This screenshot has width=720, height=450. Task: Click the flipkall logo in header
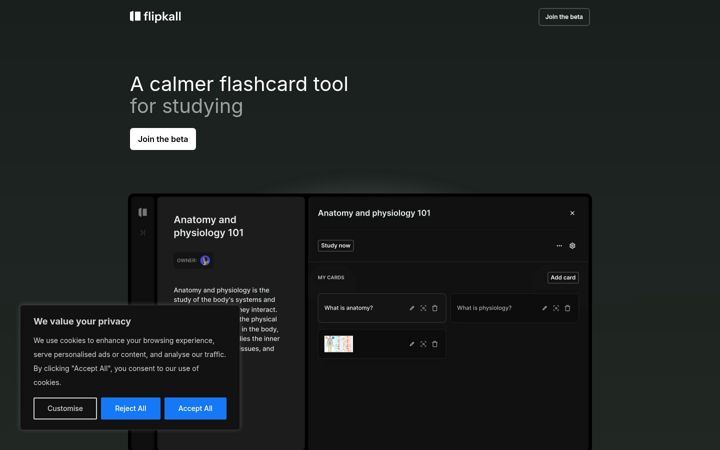pyautogui.click(x=155, y=17)
